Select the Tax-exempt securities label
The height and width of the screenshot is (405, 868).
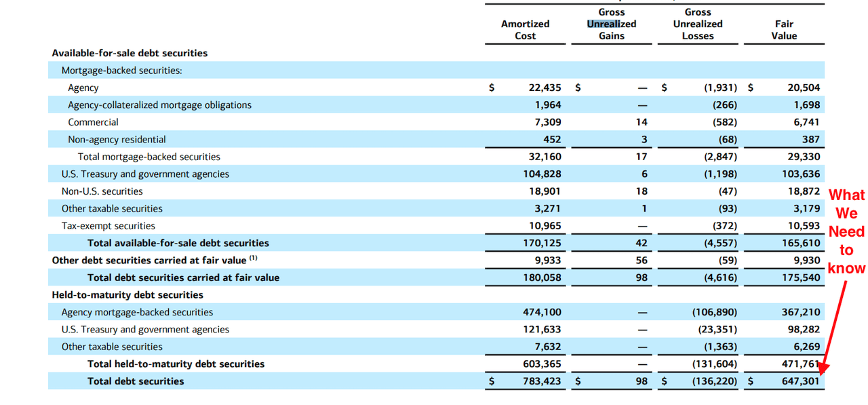(108, 226)
